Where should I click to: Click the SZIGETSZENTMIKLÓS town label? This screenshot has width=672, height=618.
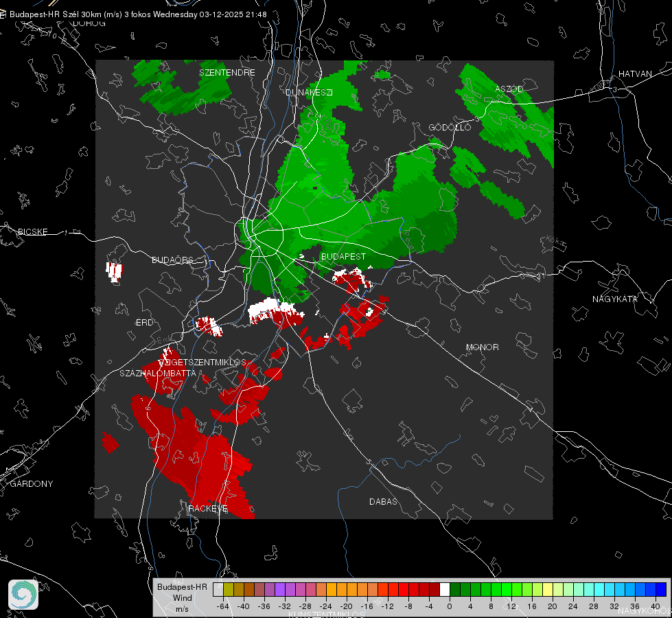202,363
